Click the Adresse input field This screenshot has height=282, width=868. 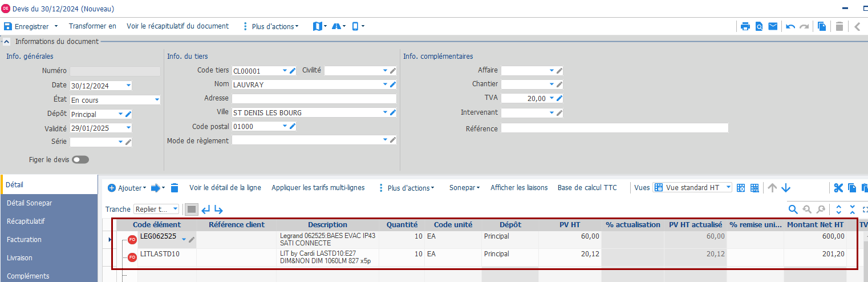coord(314,99)
